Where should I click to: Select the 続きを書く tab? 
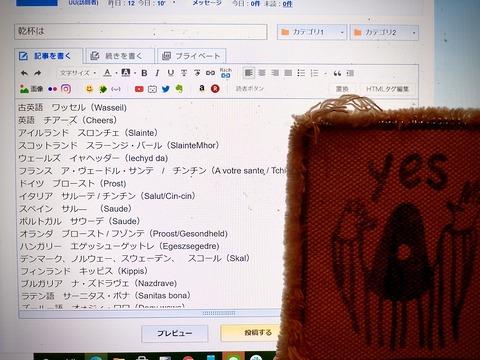click(120, 56)
